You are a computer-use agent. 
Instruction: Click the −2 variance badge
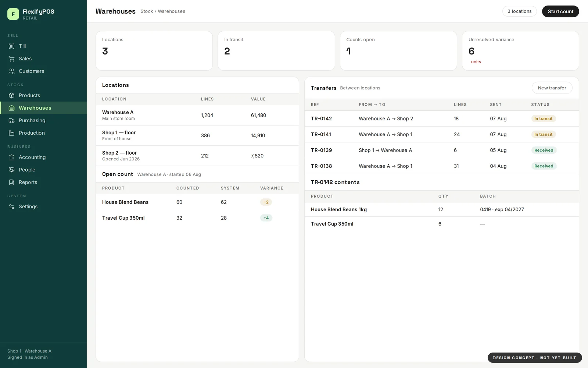click(266, 202)
